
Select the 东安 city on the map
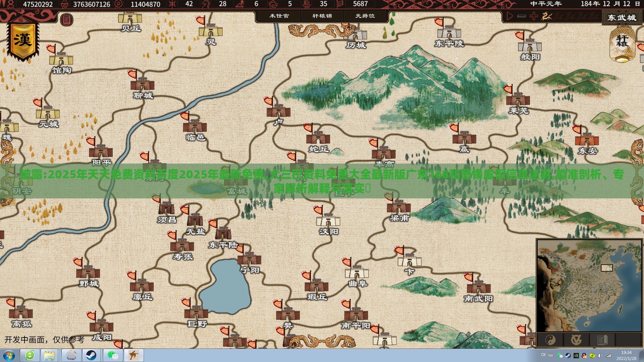pyautogui.click(x=587, y=139)
